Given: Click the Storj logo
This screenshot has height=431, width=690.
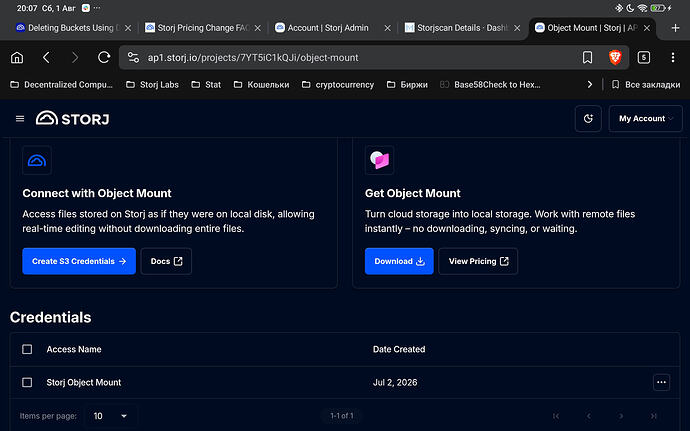Looking at the screenshot, I should click(x=73, y=119).
